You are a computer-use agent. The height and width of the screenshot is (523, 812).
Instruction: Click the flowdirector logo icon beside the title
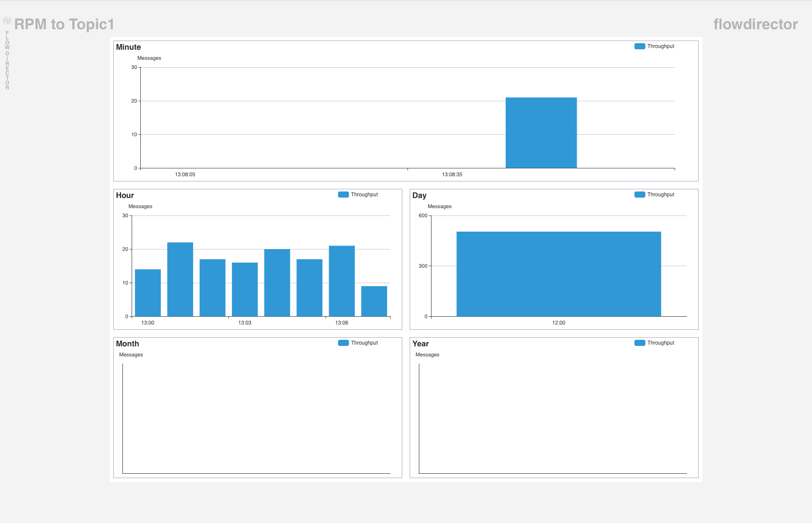click(x=7, y=21)
